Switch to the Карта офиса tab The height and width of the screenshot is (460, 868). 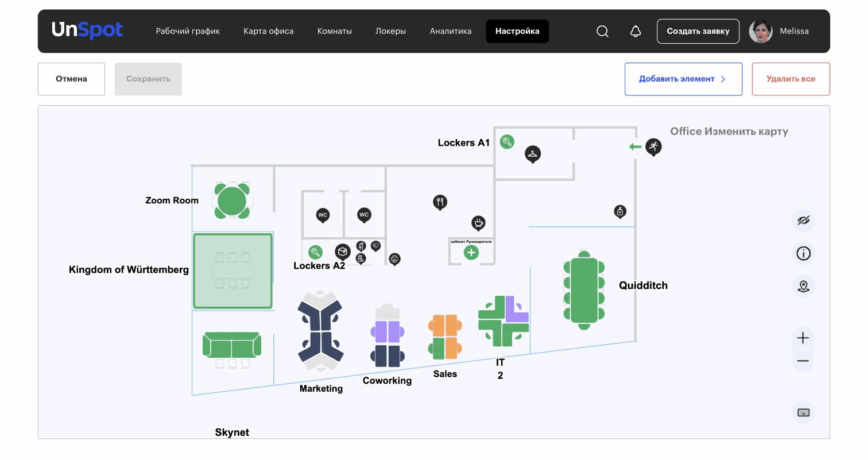coord(268,31)
